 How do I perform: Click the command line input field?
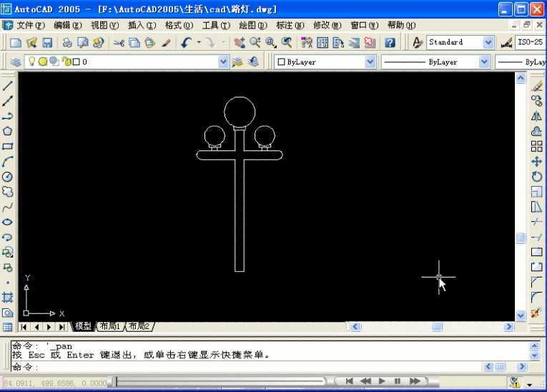coord(247,367)
